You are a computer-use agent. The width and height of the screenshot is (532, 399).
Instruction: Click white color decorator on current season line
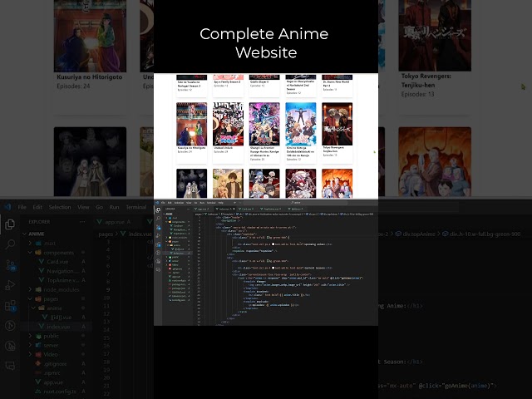click(x=273, y=268)
